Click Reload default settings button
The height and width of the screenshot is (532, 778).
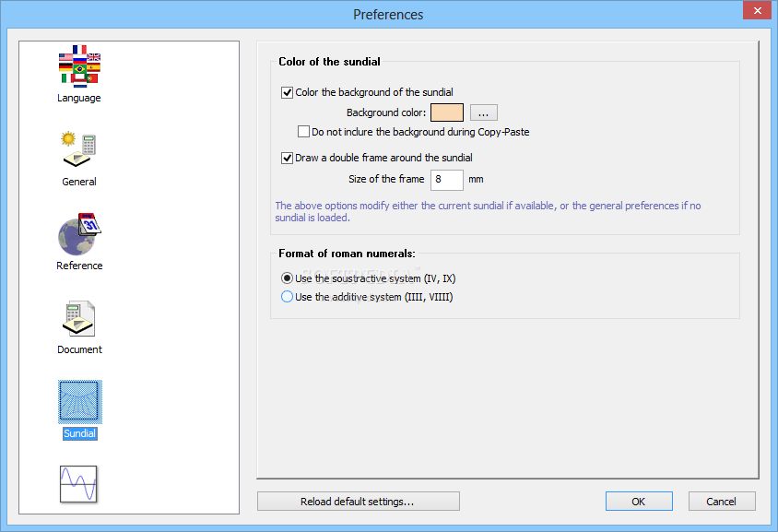[359, 502]
